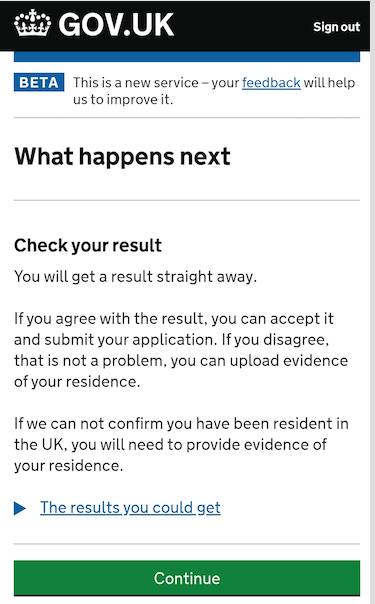Click the crown logo icon

[32, 23]
